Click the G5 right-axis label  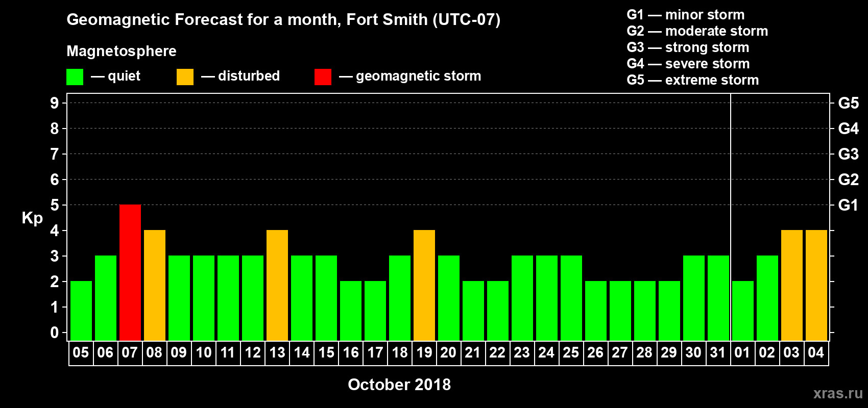pyautogui.click(x=849, y=103)
